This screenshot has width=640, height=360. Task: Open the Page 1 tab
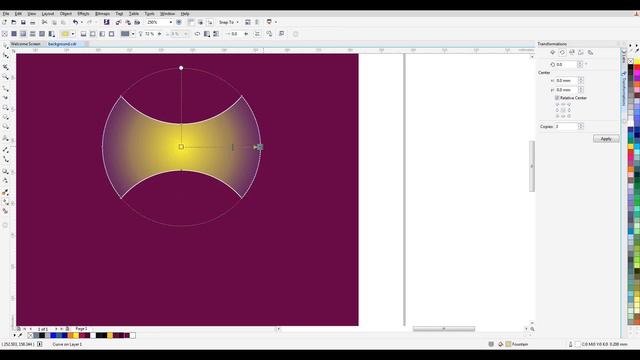click(81, 329)
